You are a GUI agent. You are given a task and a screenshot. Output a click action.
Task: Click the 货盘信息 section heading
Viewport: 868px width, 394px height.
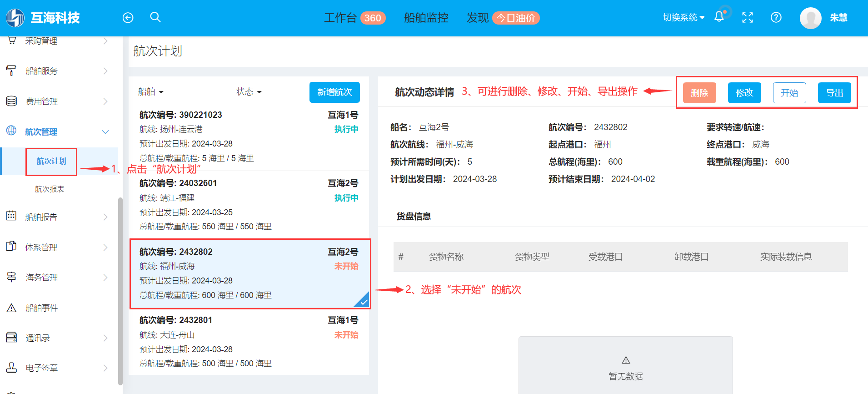point(414,216)
